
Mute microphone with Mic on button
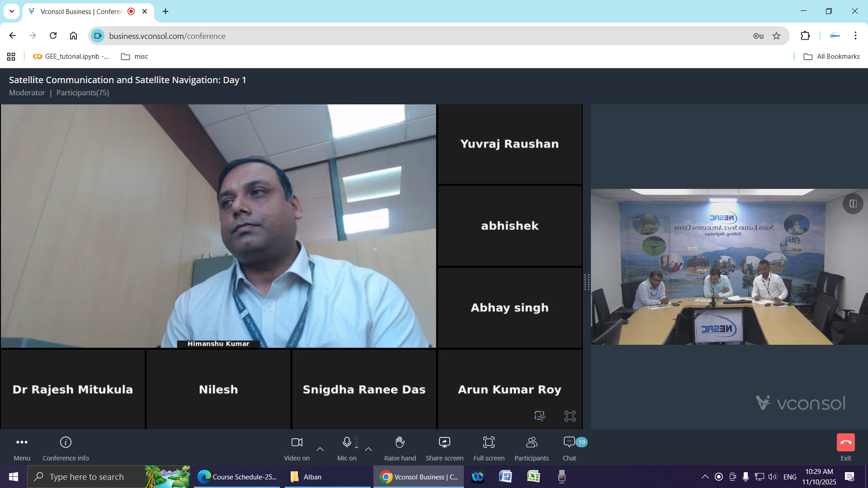347,442
